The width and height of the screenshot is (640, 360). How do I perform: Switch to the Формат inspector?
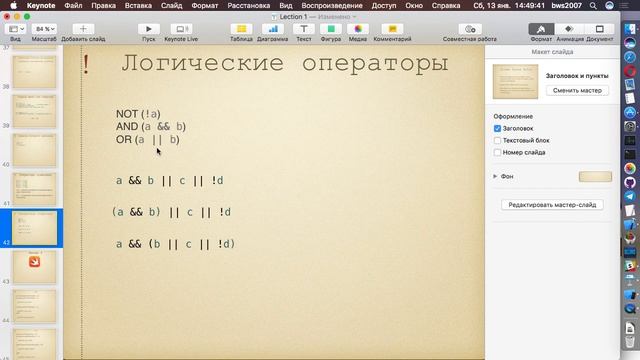pos(541,29)
